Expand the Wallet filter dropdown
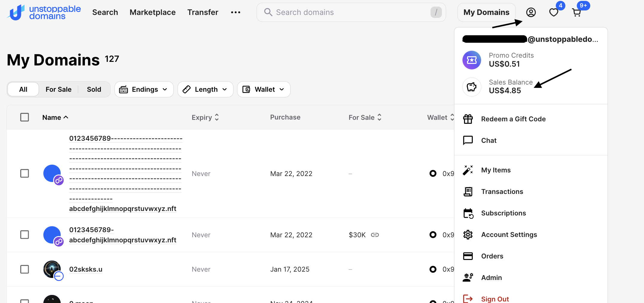The height and width of the screenshot is (303, 644). (x=264, y=89)
